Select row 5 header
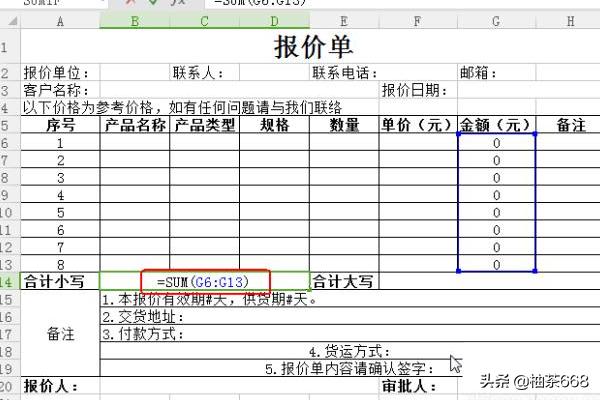This screenshot has width=600, height=400. (10, 125)
